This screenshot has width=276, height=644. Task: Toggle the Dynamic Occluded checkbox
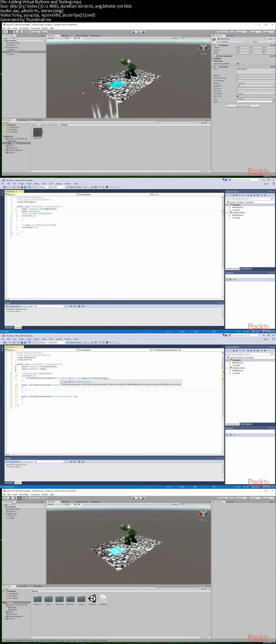click(x=238, y=63)
